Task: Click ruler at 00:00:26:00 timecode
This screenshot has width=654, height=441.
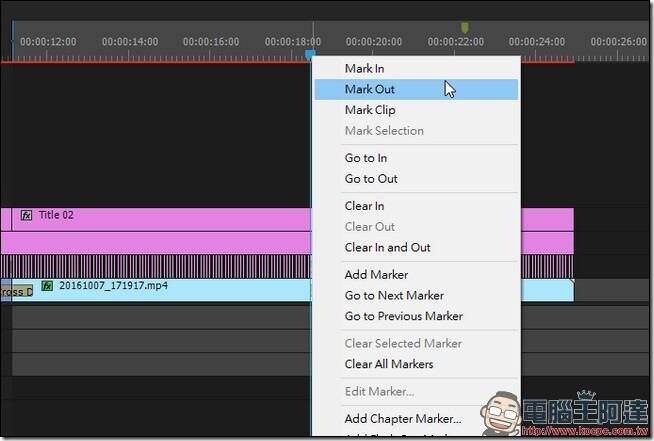Action: (619, 42)
